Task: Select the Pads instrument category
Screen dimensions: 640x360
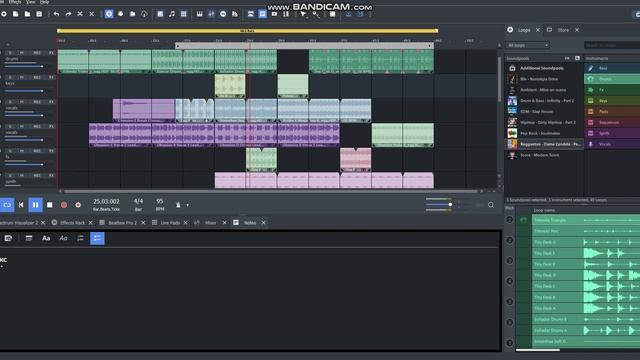Action: point(612,111)
